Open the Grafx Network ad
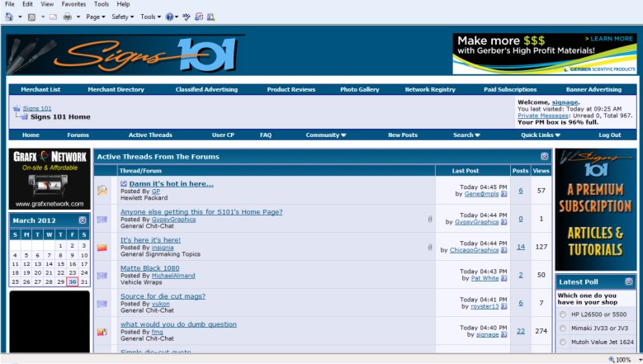 [x=50, y=179]
